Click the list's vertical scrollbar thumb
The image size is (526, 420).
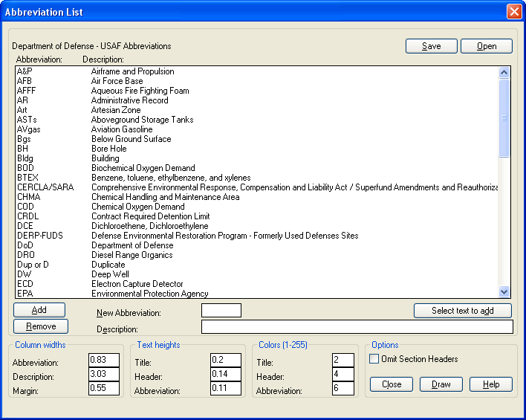coord(504,118)
